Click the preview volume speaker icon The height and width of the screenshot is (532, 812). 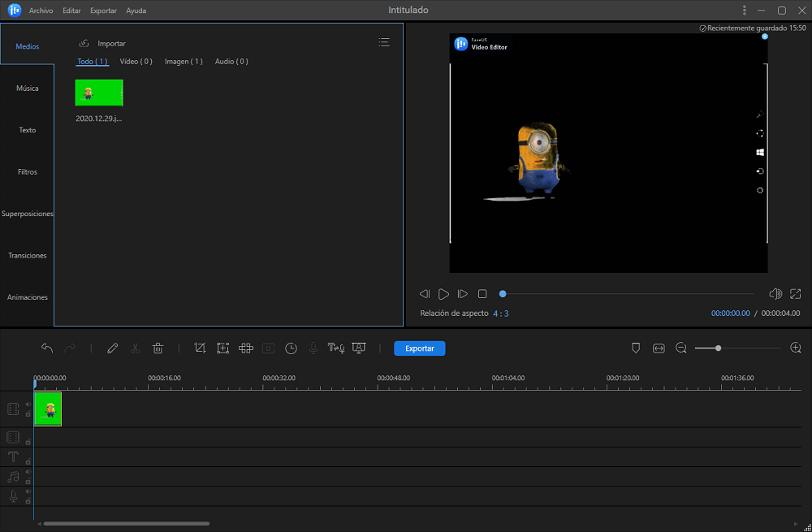[775, 294]
